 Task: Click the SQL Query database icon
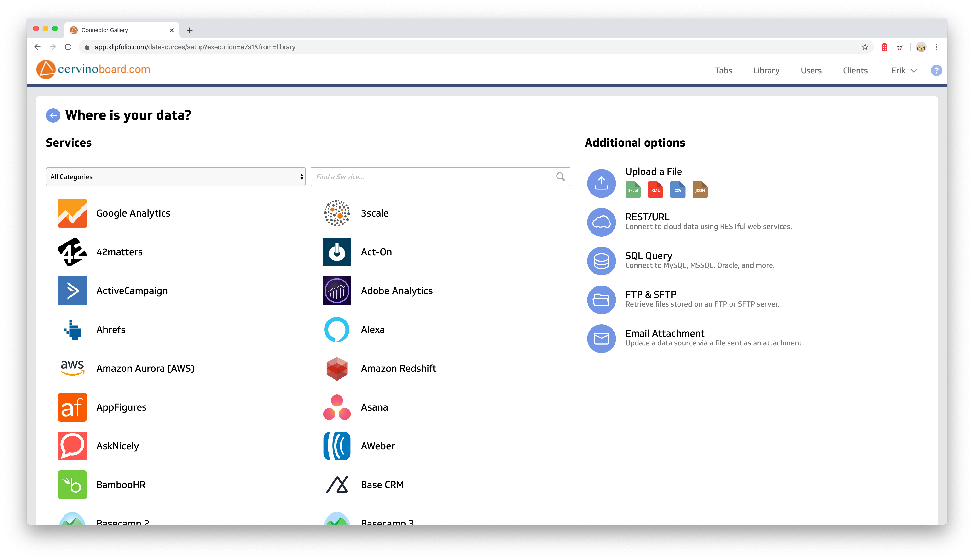(601, 261)
